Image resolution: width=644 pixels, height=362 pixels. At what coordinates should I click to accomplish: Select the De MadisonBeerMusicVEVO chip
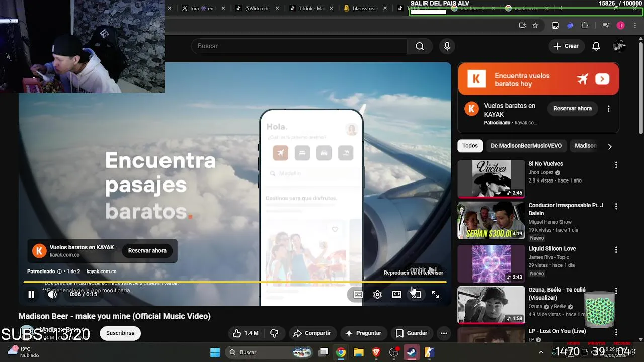click(526, 146)
